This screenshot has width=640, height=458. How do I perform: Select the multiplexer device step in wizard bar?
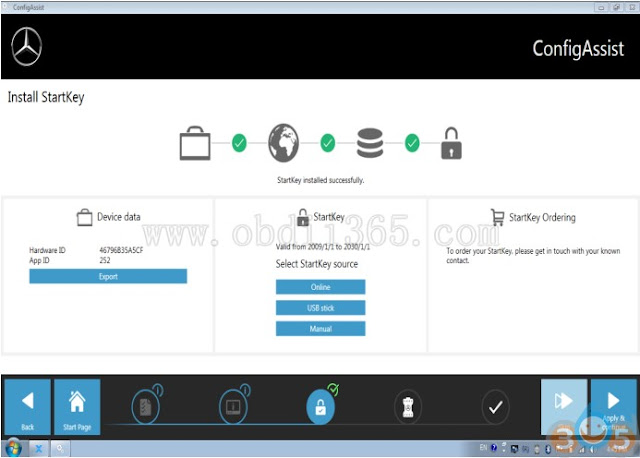click(x=408, y=407)
